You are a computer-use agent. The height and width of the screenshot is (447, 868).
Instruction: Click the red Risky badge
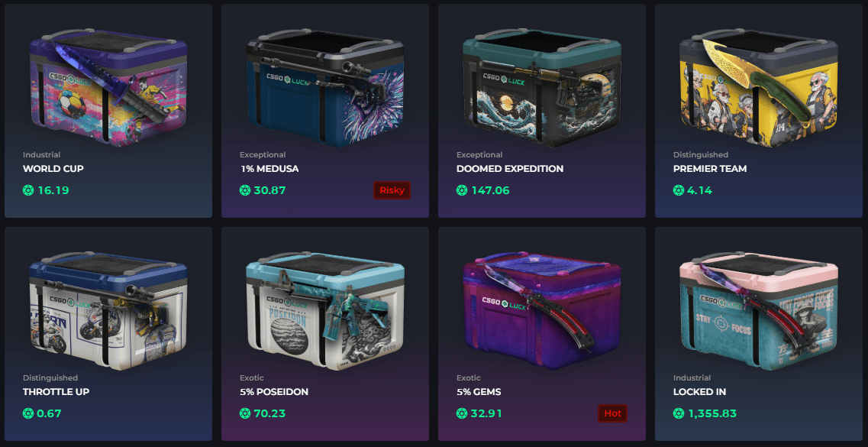[x=392, y=190]
